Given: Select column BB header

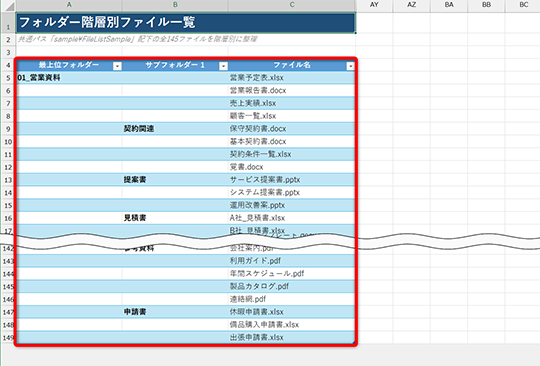Looking at the screenshot, I should pyautogui.click(x=486, y=5).
